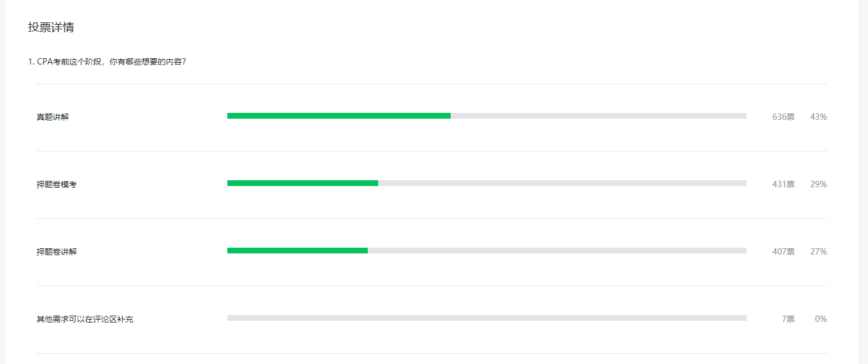Viewport: 868px width, 364px height.
Task: Click the 636票 vote count
Action: [783, 117]
